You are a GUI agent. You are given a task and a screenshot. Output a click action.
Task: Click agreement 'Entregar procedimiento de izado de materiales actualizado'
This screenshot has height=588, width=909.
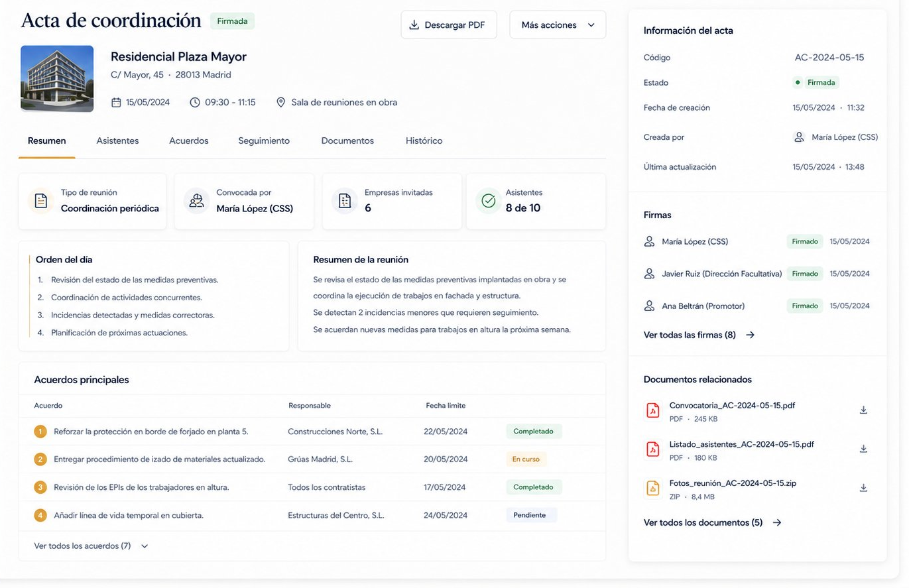[160, 459]
